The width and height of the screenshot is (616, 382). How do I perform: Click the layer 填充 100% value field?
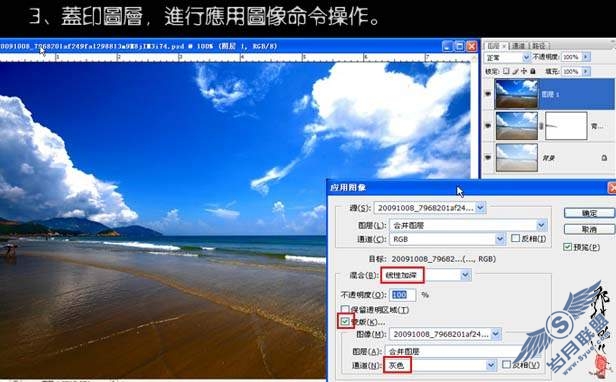(x=571, y=72)
